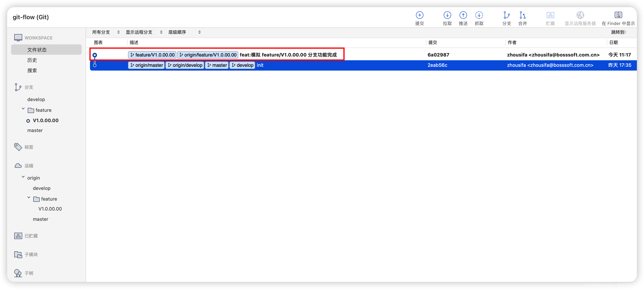Click the Fetch (抓取) toolbar icon
The width and height of the screenshot is (644, 289).
pyautogui.click(x=479, y=15)
